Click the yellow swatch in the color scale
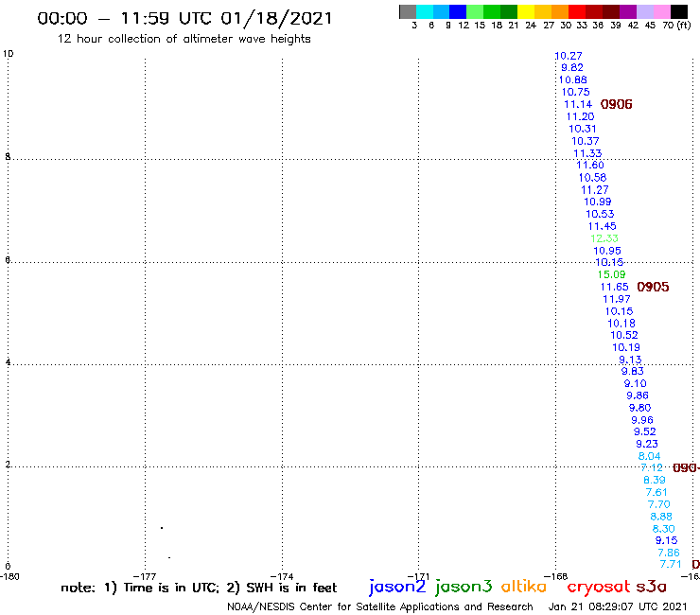 point(526,11)
